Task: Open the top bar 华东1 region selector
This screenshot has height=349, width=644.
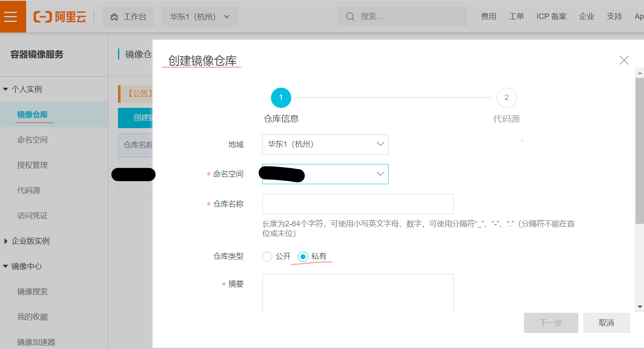Action: pos(200,17)
